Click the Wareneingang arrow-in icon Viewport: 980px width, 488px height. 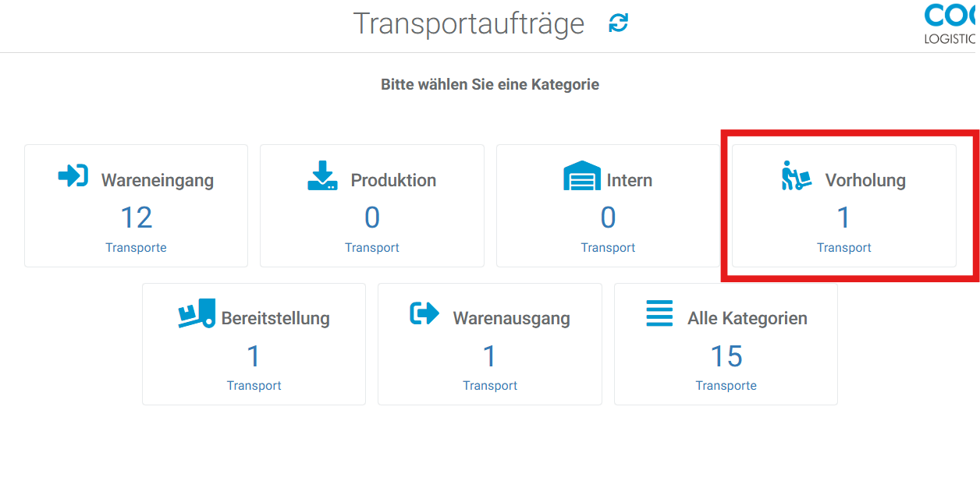click(x=73, y=176)
